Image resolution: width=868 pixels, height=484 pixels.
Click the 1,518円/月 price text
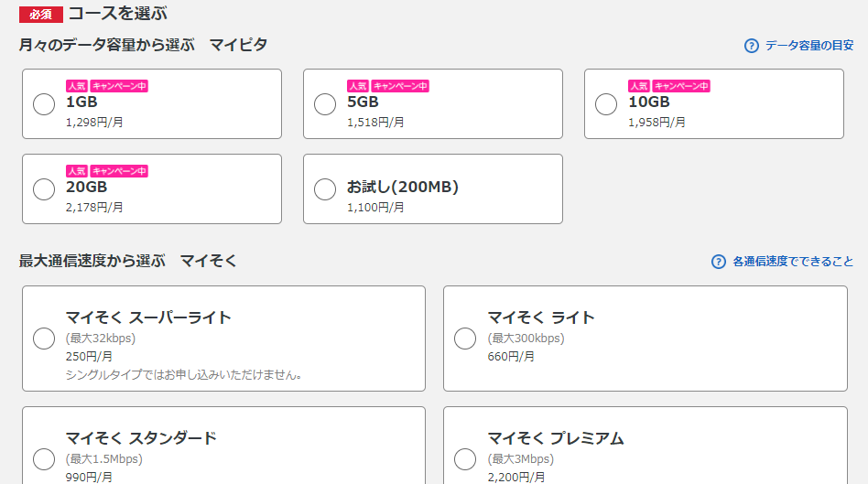tap(375, 123)
